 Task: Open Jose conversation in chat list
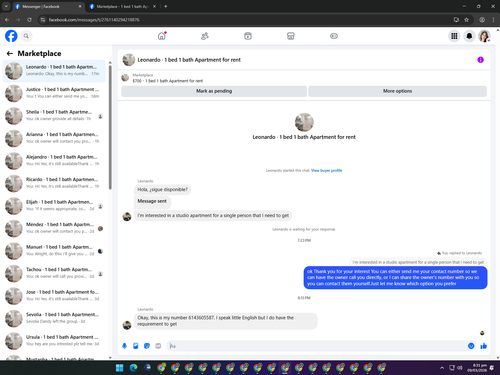tap(54, 296)
